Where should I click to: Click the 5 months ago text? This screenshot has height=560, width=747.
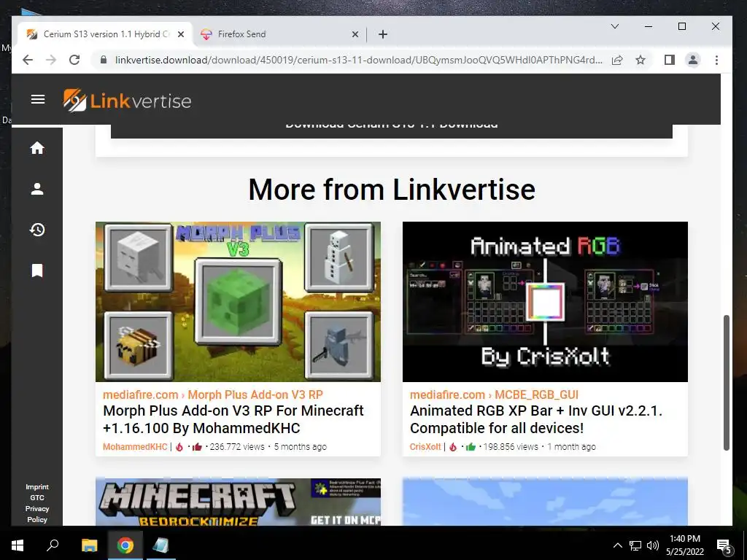point(300,447)
